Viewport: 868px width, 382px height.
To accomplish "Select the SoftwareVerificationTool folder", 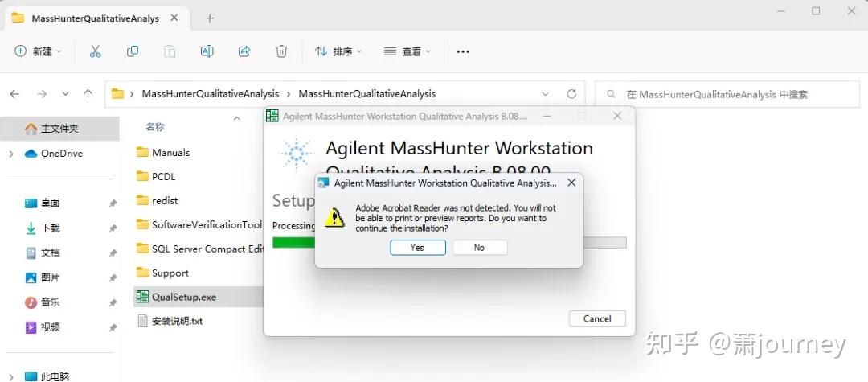I will 199,224.
